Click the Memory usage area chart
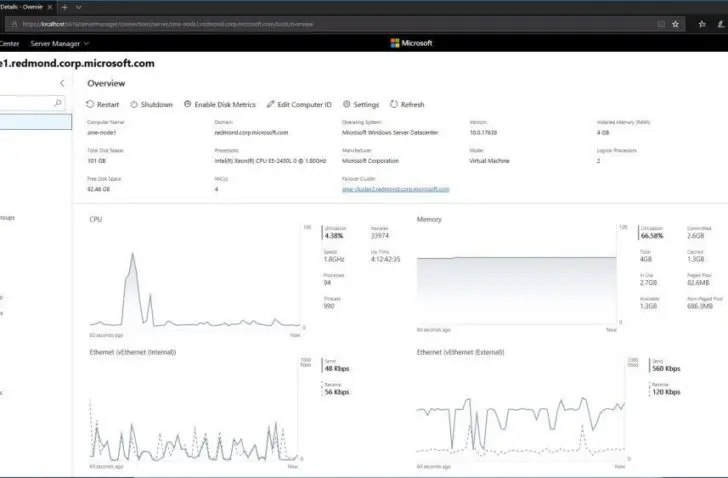The height and width of the screenshot is (478, 728). (516, 290)
